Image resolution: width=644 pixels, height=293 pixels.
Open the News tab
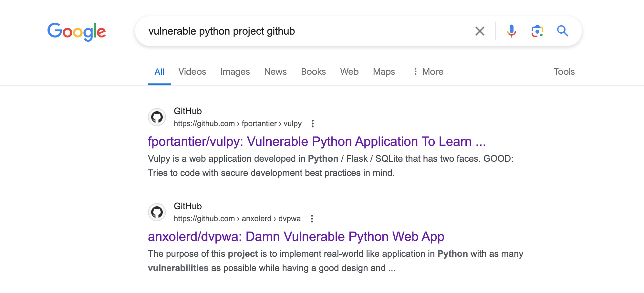[275, 71]
